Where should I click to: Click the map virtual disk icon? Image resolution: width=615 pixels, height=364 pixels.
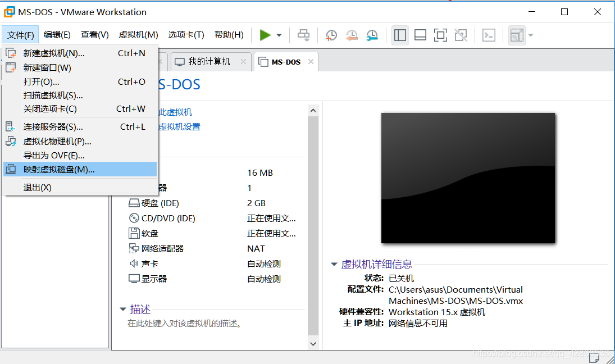11,169
